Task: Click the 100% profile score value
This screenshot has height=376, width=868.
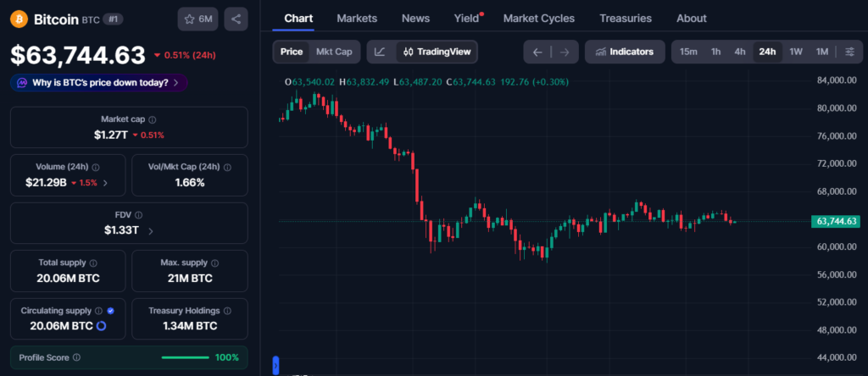Action: (227, 357)
